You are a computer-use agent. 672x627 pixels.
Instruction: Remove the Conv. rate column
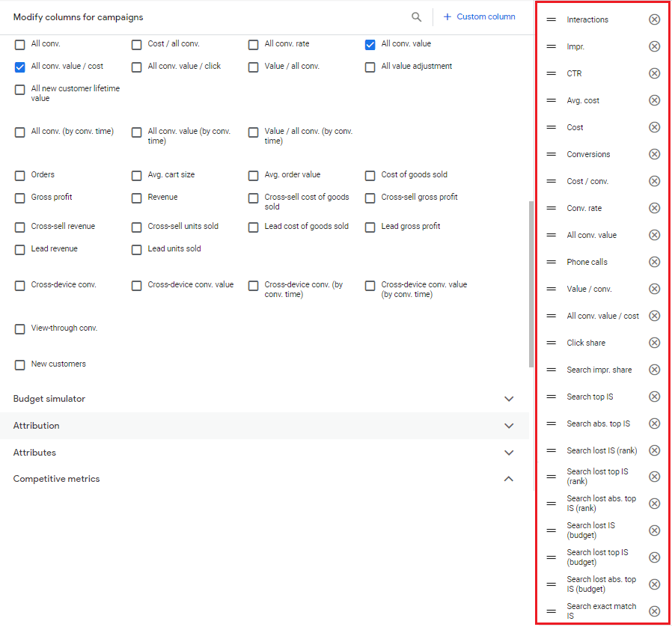[654, 208]
